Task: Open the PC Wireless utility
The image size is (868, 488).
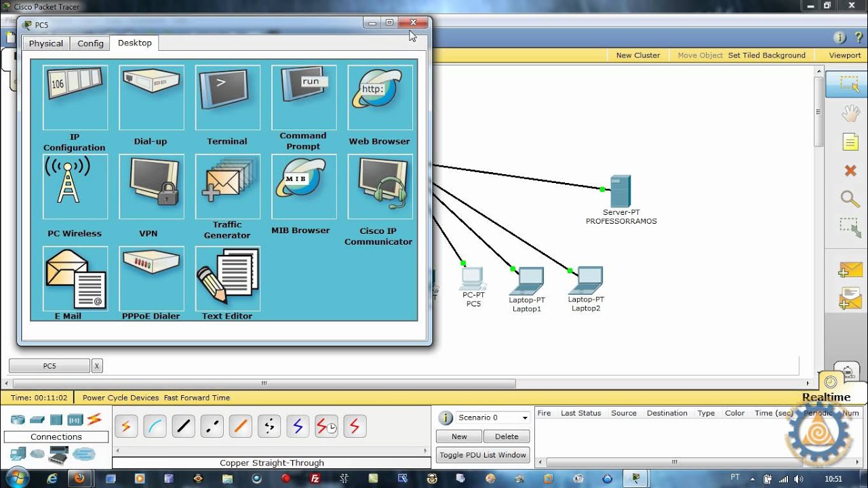Action: point(75,187)
